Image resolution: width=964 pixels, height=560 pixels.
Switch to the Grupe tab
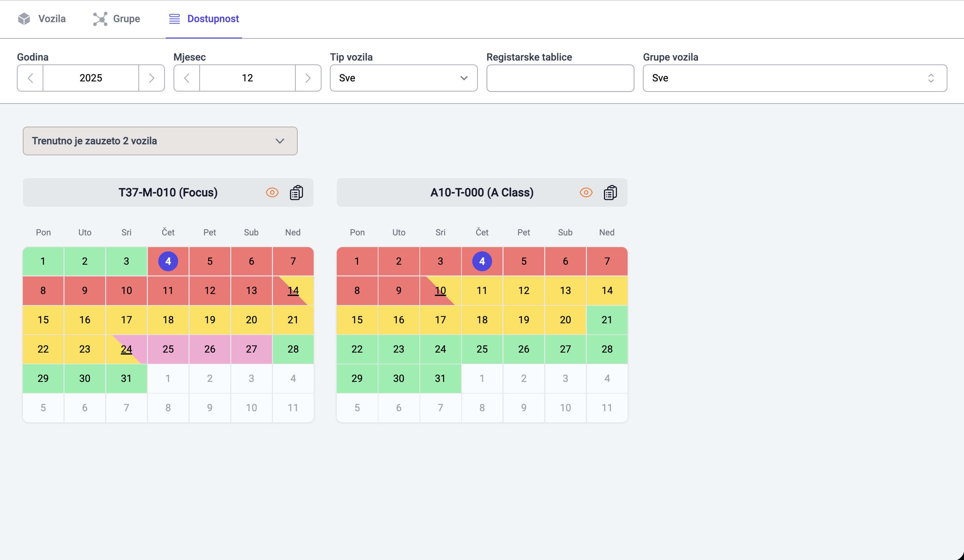(x=126, y=19)
